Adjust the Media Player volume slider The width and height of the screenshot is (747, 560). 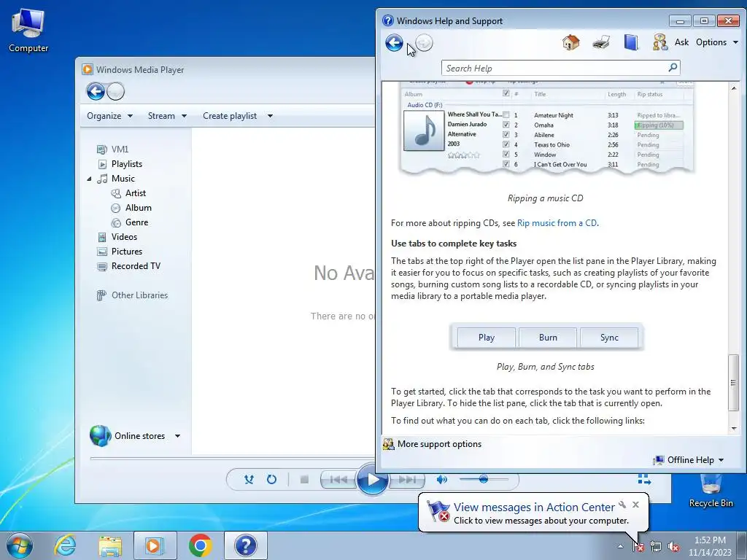(x=484, y=479)
